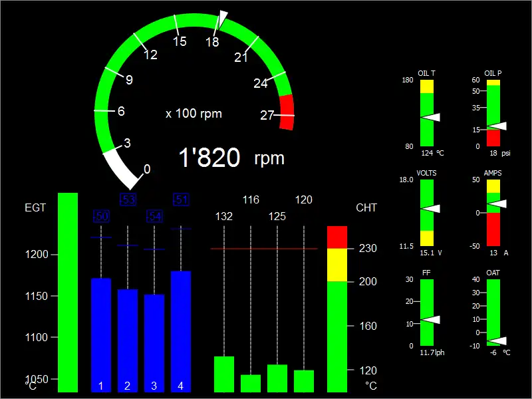
Task: Click the FF label
Action: coord(426,273)
